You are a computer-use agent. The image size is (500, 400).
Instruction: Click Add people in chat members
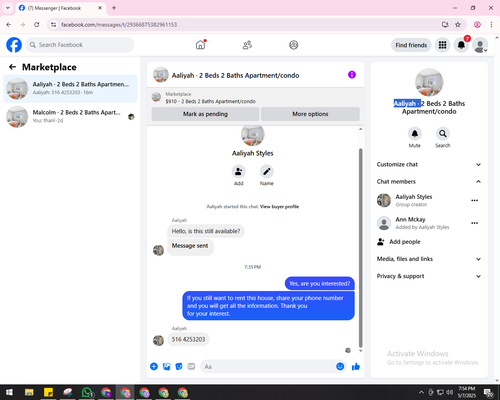[x=405, y=242]
